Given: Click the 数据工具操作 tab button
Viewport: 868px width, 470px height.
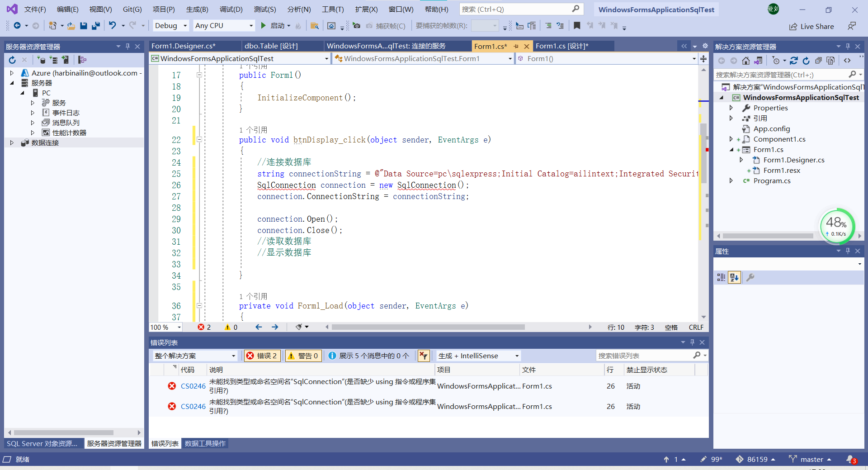Looking at the screenshot, I should pyautogui.click(x=205, y=443).
